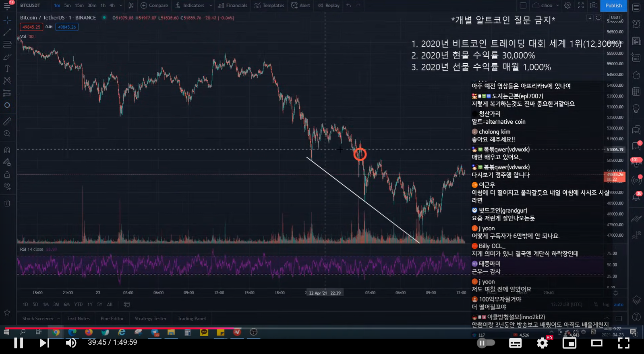Open chart settings gear

pyautogui.click(x=567, y=6)
